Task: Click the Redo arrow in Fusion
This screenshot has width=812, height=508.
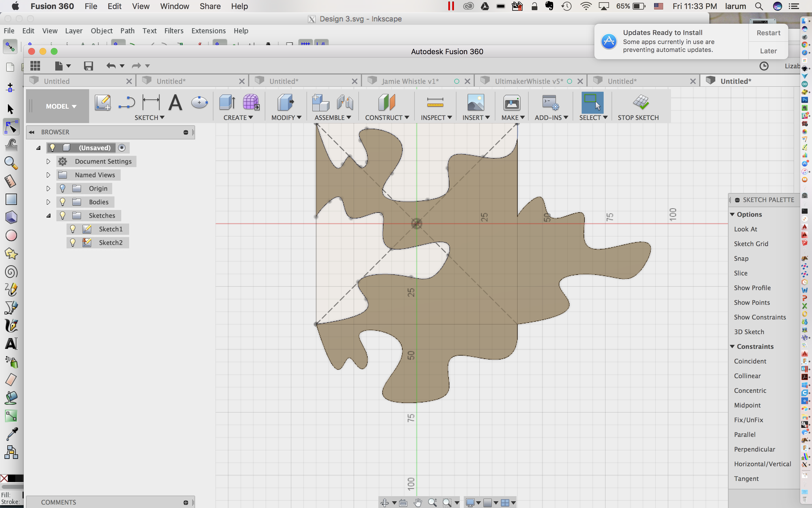Action: [x=136, y=66]
